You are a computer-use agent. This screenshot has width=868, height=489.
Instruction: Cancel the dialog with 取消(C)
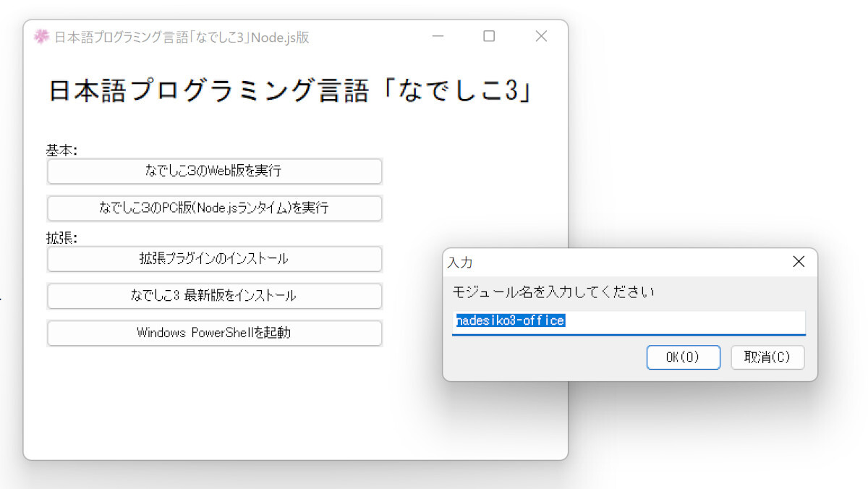pos(767,357)
